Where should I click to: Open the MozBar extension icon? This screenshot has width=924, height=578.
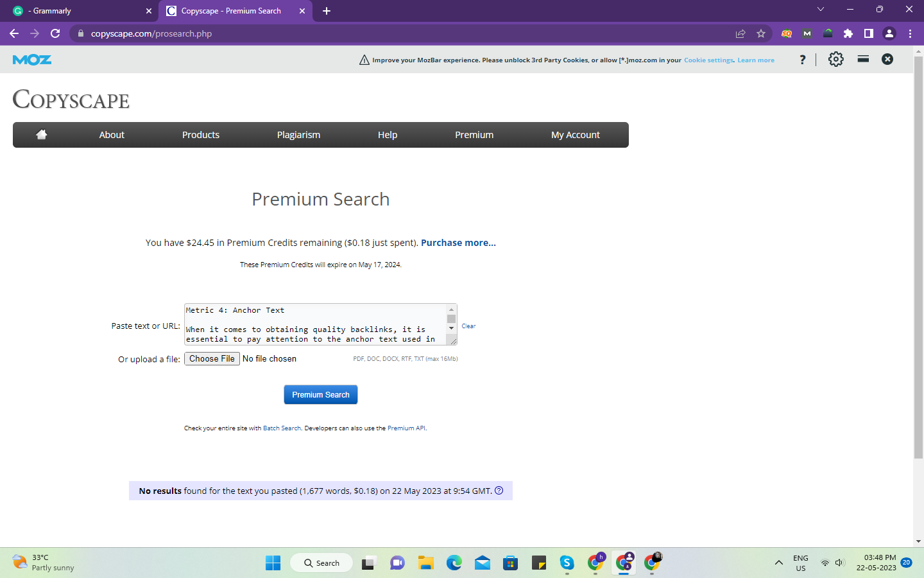[807, 33]
